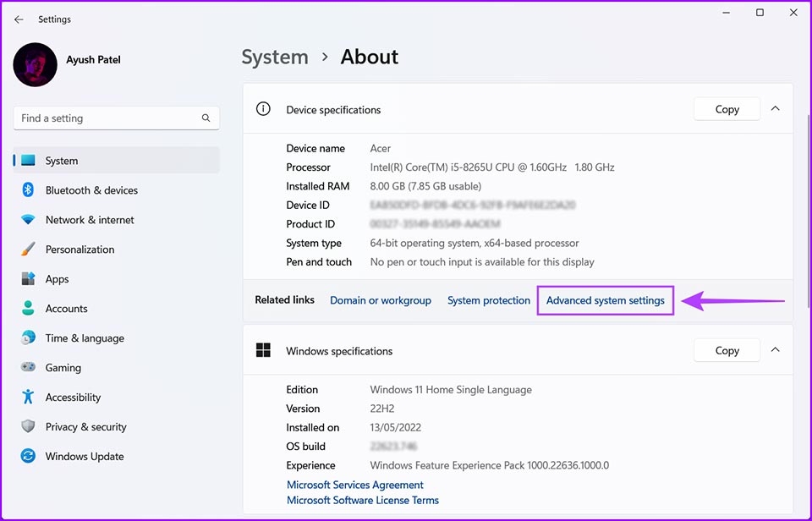
Task: Open the Privacy & security shield icon
Action: point(26,426)
